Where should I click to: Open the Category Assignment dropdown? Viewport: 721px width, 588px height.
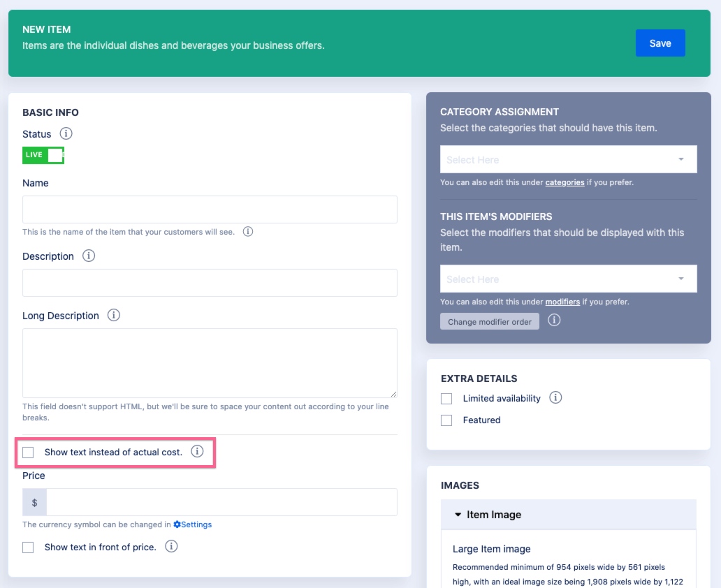[568, 159]
